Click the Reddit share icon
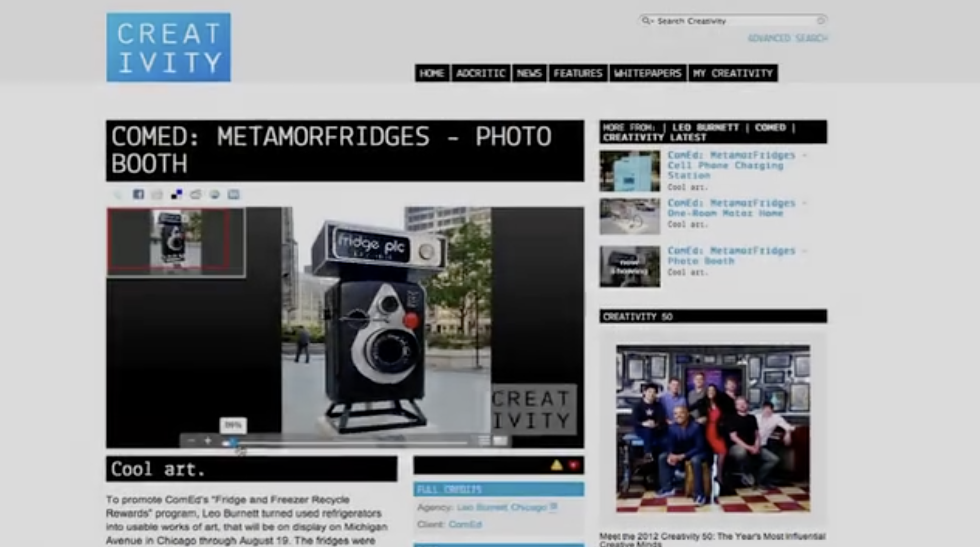This screenshot has width=980, height=547. [x=195, y=195]
